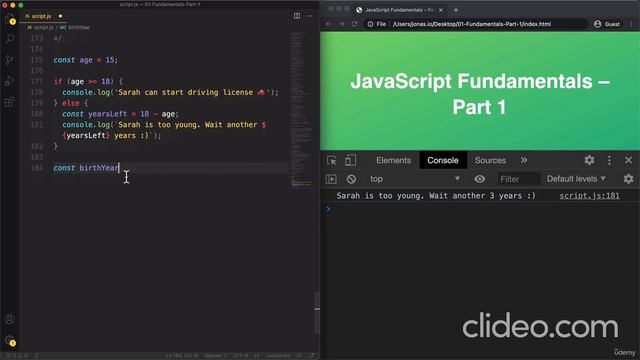Reload the page in the browser
The width and height of the screenshot is (640, 360).
[x=355, y=24]
